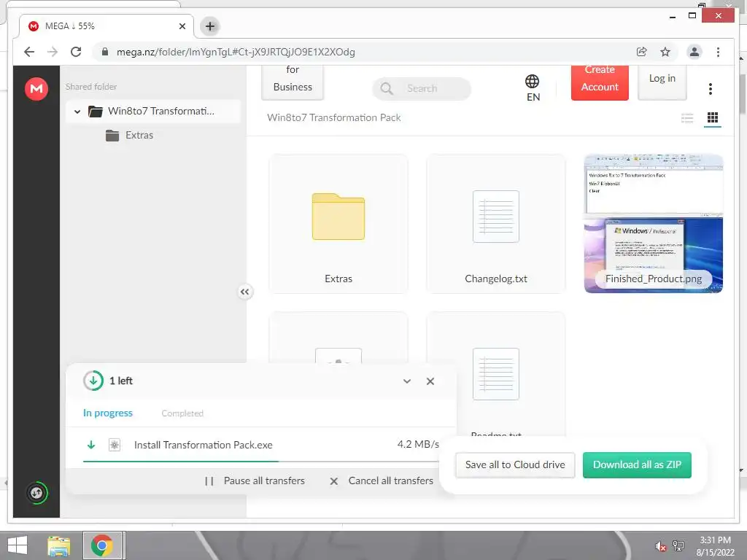
Task: Click muted volume tray icon
Action: (660, 546)
